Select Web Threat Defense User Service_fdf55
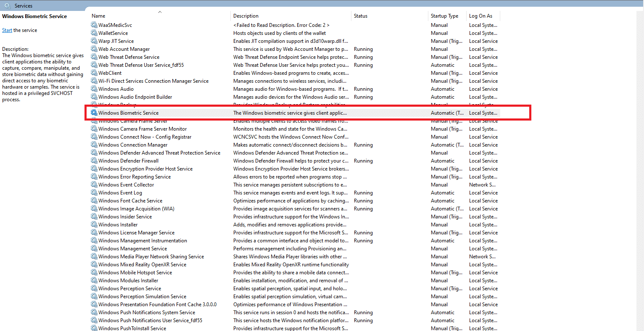 pyautogui.click(x=141, y=65)
